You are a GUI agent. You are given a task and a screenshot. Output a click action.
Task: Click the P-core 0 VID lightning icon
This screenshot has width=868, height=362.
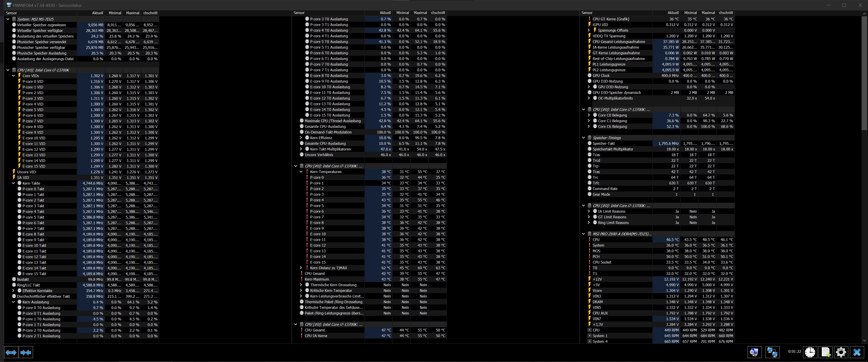click(19, 81)
